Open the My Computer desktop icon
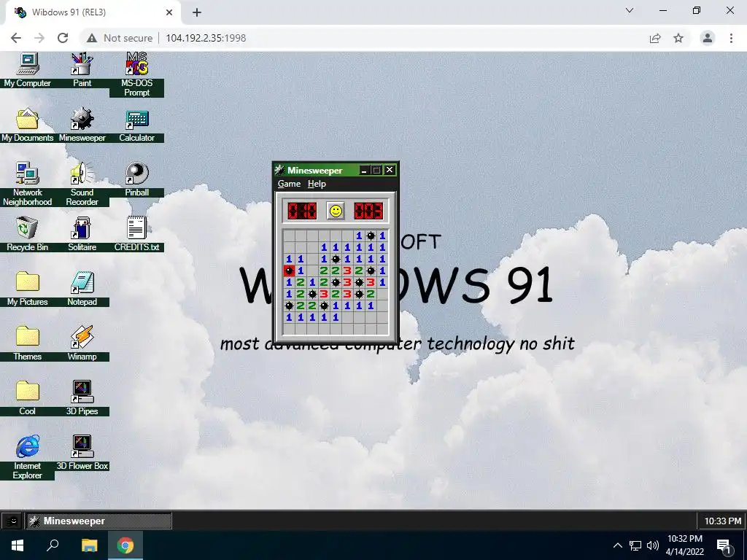 pos(27,70)
